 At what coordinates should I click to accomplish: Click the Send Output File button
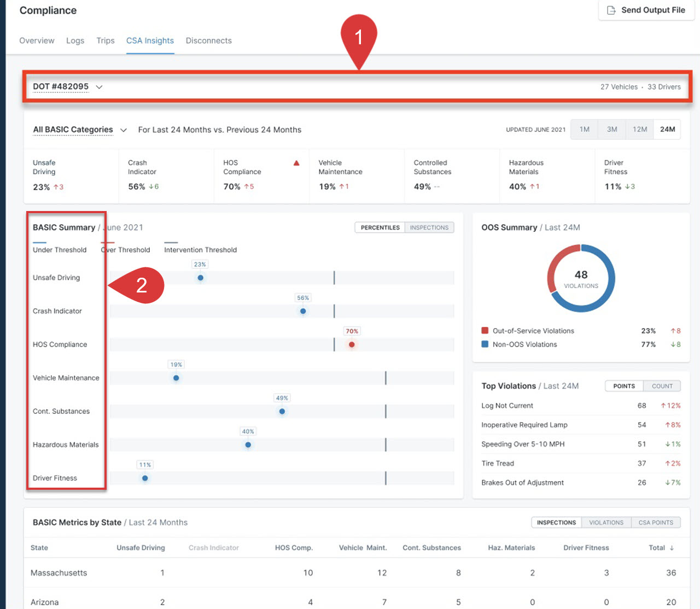(x=646, y=10)
